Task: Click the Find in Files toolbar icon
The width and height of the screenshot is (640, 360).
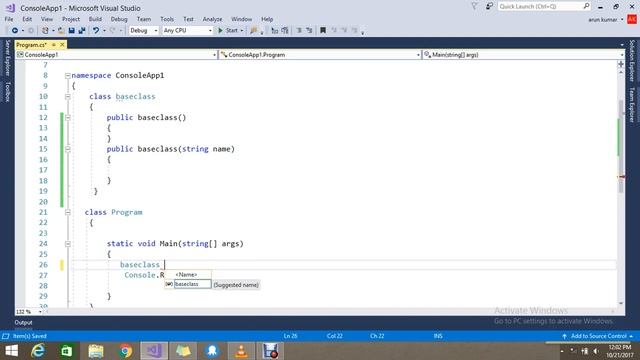Action: (254, 31)
